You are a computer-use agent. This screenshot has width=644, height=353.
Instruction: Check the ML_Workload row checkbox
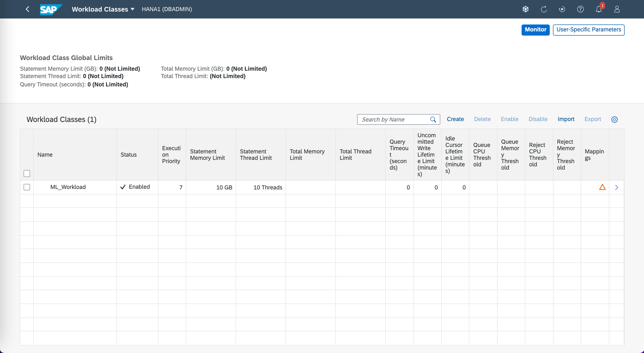coord(27,187)
